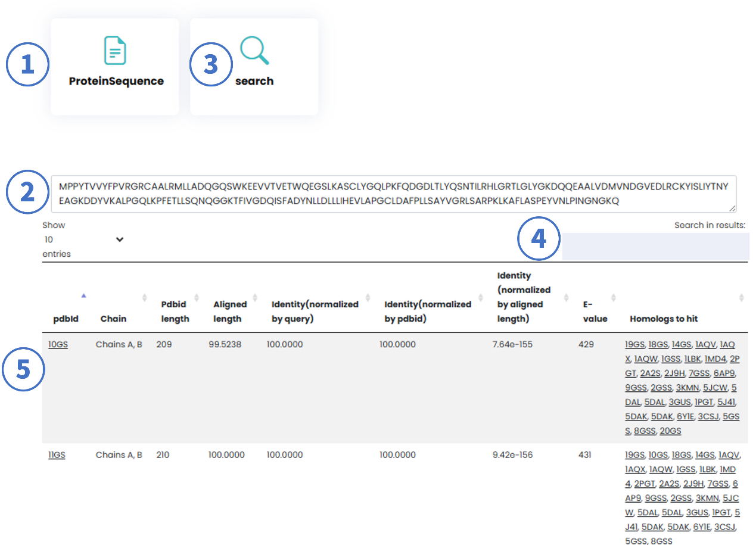Select Pdbid length cell 209
Image resolution: width=756 pixels, height=545 pixels.
point(163,344)
